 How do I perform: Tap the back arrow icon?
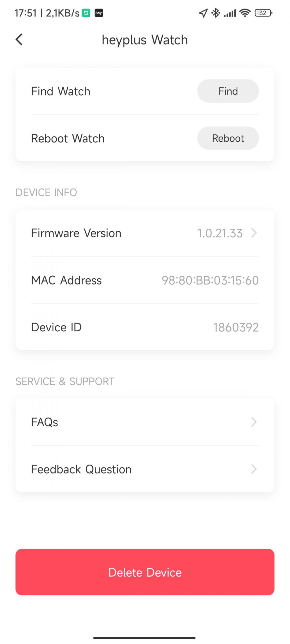[19, 39]
